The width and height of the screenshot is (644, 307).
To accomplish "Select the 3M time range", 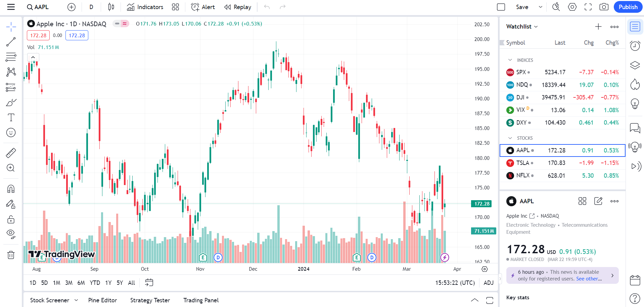I will [69, 283].
